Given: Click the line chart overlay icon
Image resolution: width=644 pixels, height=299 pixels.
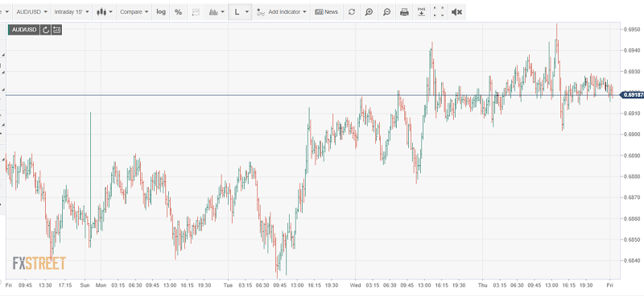Looking at the screenshot, I should tap(196, 12).
